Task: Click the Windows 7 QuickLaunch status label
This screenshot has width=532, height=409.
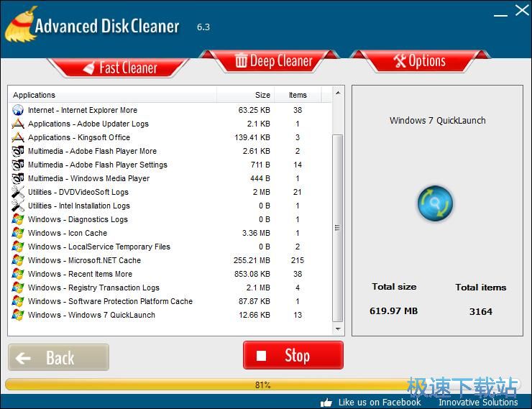Action: [x=438, y=120]
